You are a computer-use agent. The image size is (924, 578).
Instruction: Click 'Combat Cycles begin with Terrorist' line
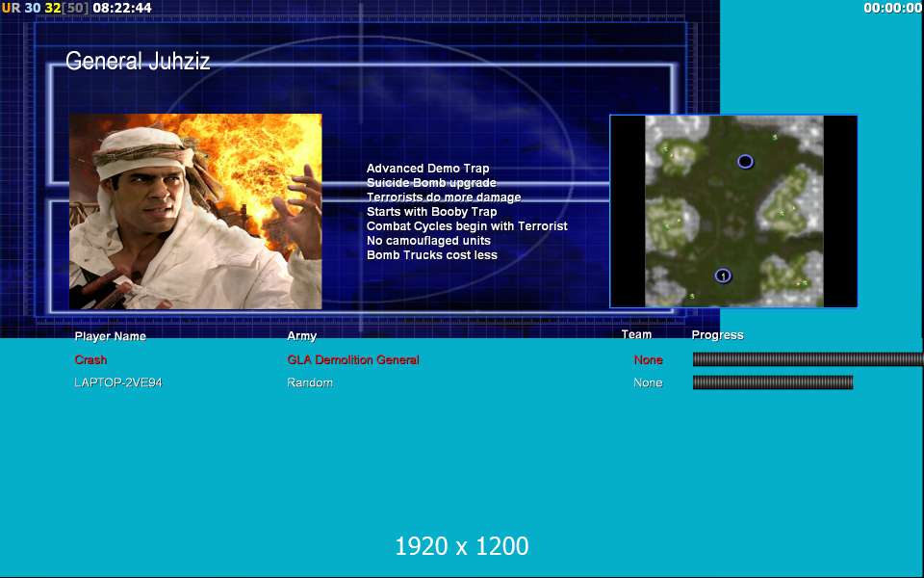[467, 225]
